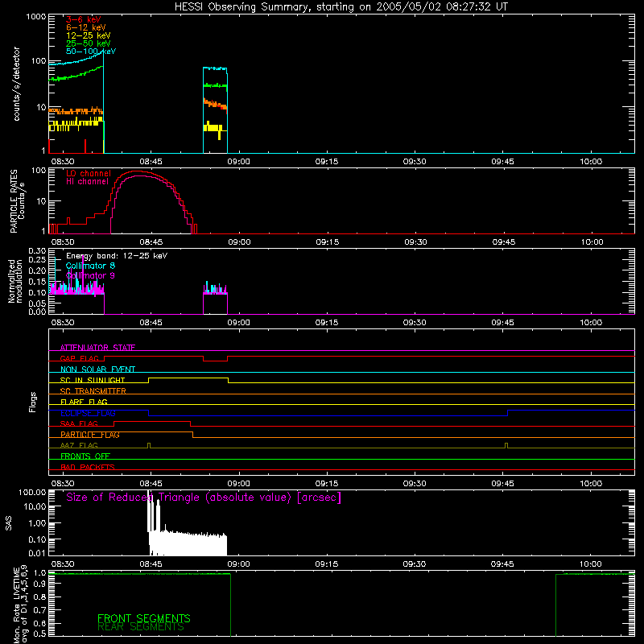This screenshot has height=644, width=644.
Task: Click the SAA_FLAG label
Action: [79, 423]
